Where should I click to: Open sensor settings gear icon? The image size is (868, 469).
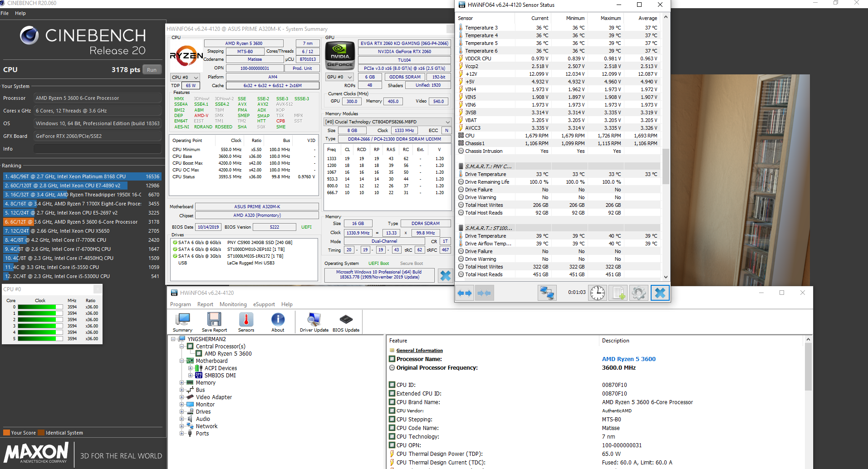638,293
